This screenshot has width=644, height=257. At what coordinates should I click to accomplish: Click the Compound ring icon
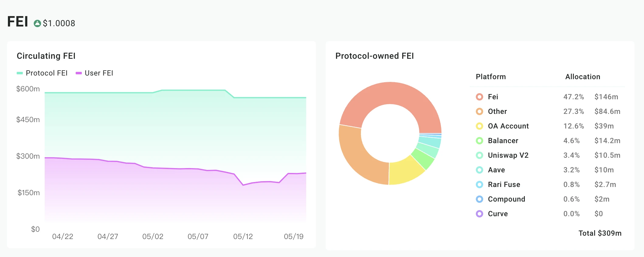pos(480,199)
